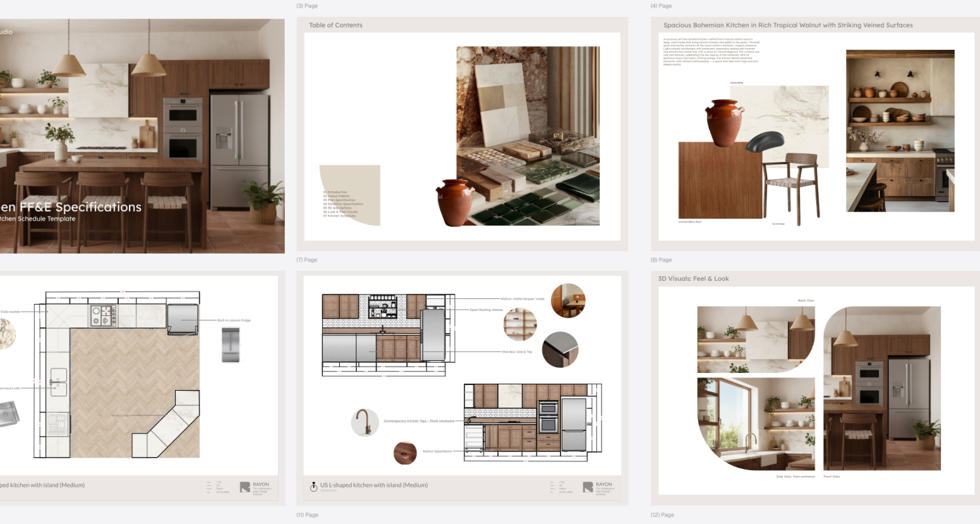Select the "(3) Page" label above the Table of Contents
Viewport: 980px width, 524px height.
306,5
